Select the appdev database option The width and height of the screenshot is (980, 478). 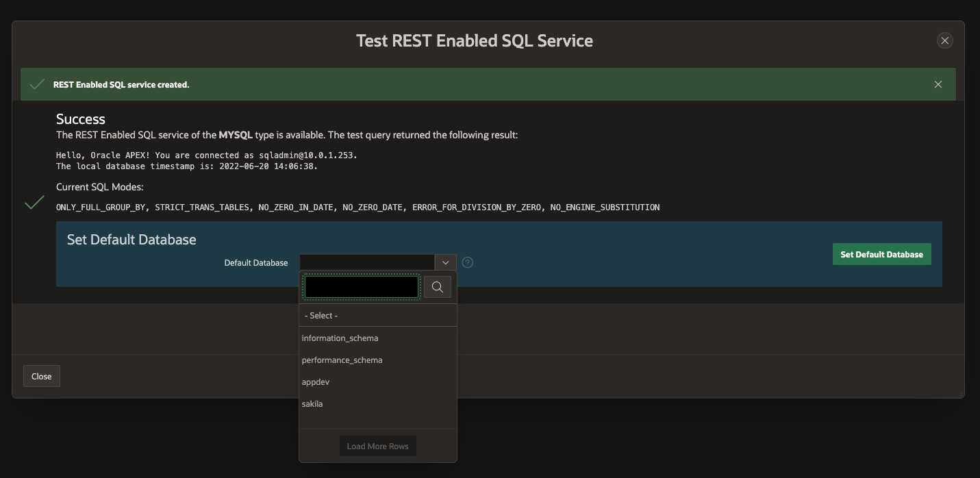pos(315,381)
